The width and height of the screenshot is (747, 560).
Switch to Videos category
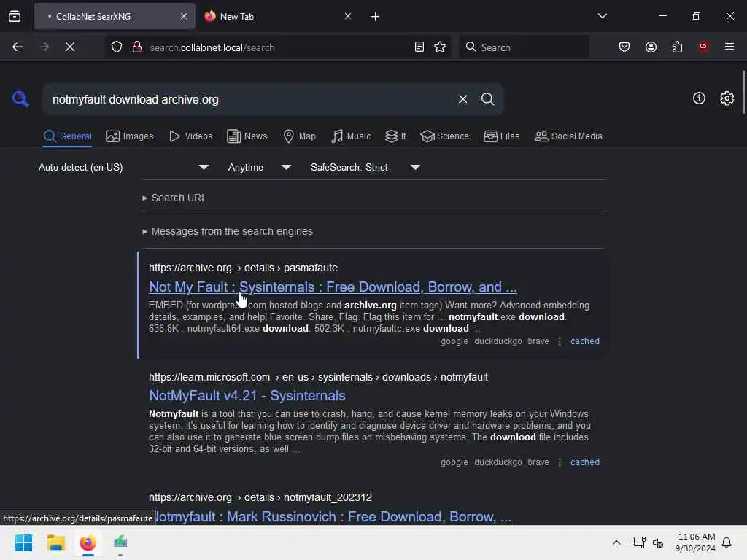coord(190,136)
